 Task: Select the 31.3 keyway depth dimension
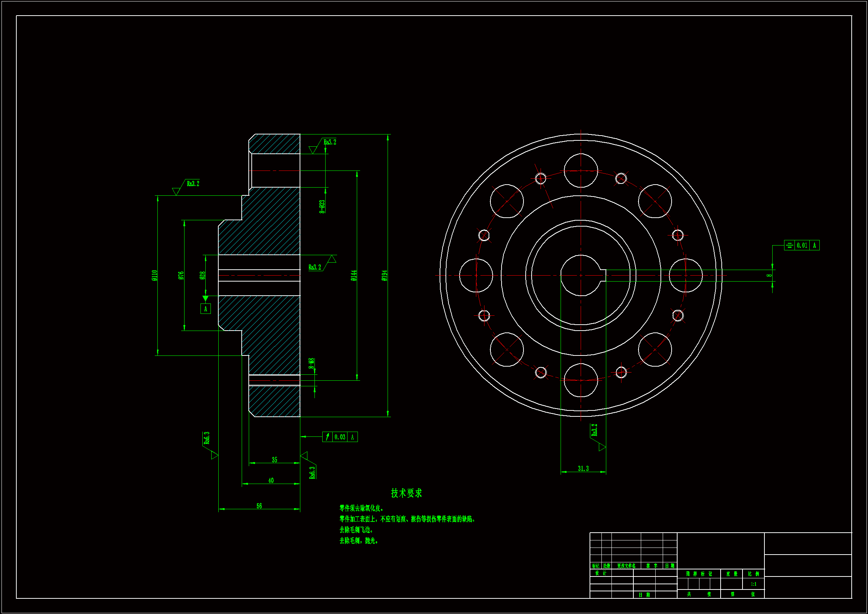[x=583, y=469]
